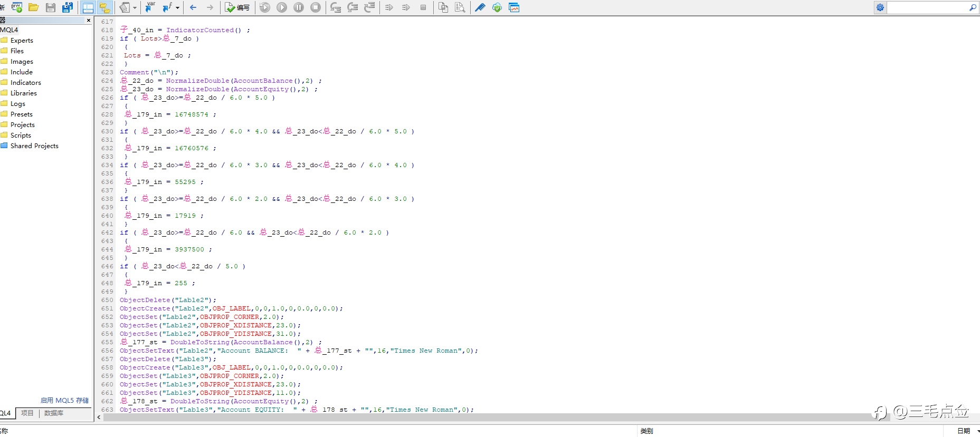Toggle the Navigator panel view
This screenshot has height=437, width=980.
coord(88,7)
